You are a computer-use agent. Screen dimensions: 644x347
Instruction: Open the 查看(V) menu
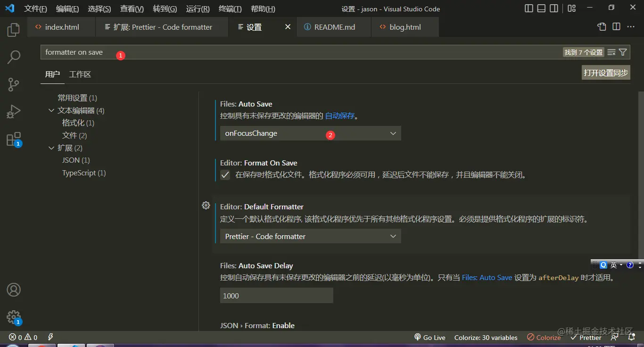click(132, 8)
